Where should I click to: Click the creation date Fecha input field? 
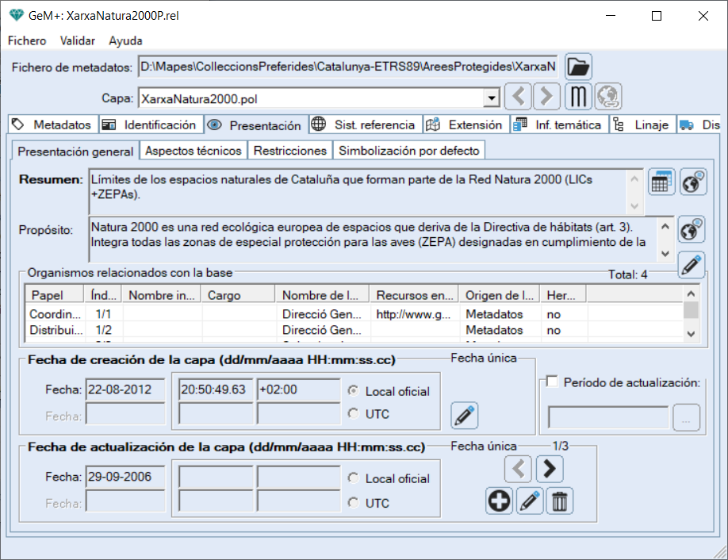[x=125, y=391]
